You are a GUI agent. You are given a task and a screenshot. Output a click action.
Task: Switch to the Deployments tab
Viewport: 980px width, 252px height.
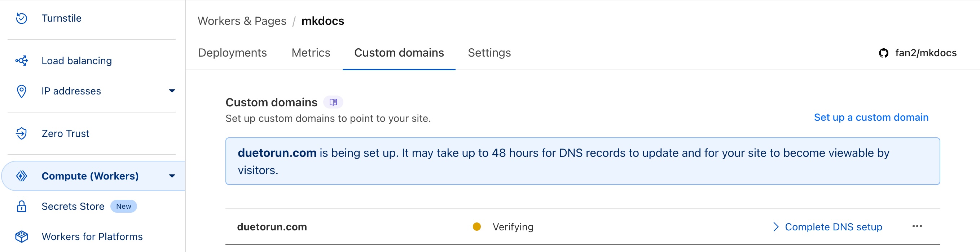pyautogui.click(x=232, y=53)
